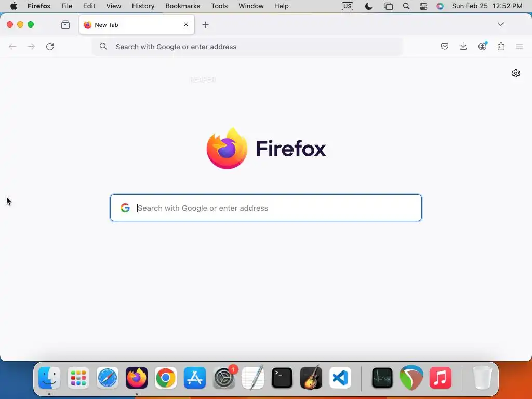Personalize new tab via gear icon
Screen dimensions: 532x399
pyautogui.click(x=516, y=73)
